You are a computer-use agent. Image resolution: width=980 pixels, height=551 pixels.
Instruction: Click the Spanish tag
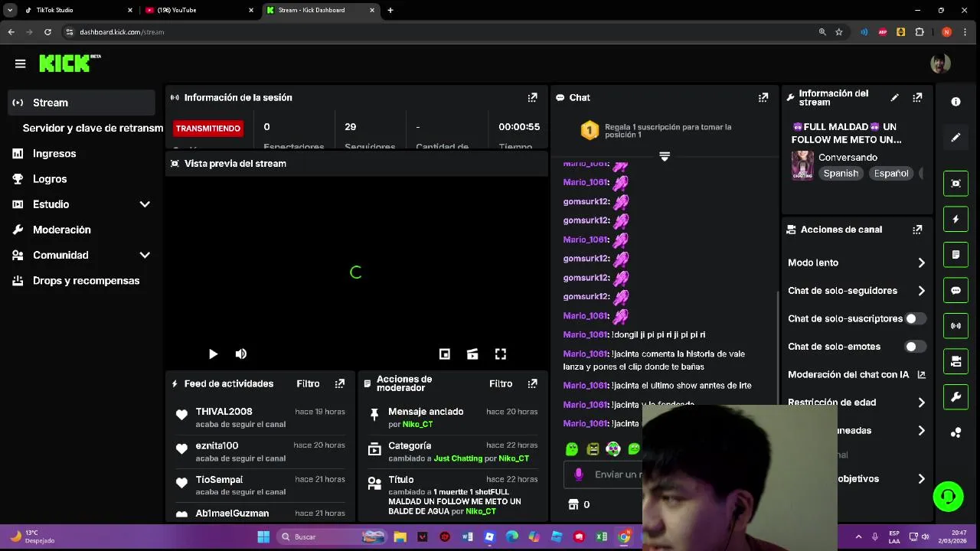(841, 173)
